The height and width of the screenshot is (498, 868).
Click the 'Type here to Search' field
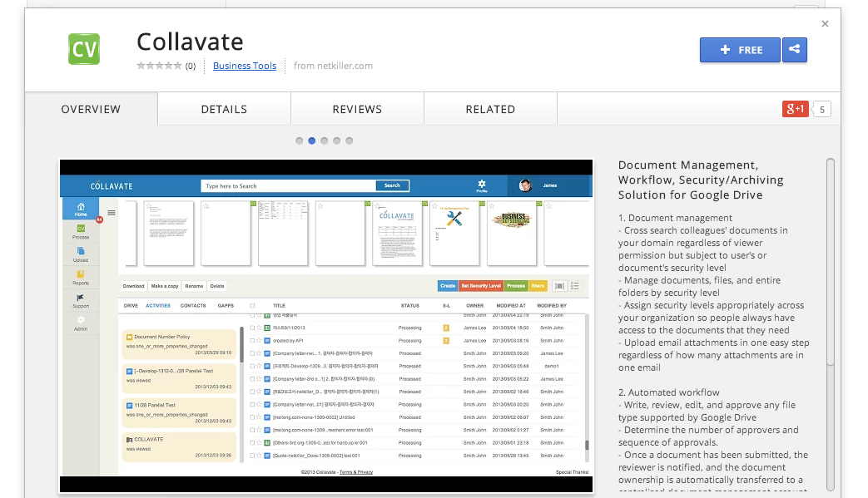coord(289,186)
